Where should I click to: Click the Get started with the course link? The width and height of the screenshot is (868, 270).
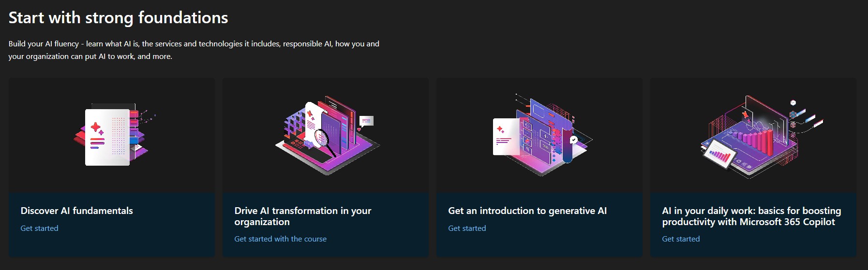(280, 239)
